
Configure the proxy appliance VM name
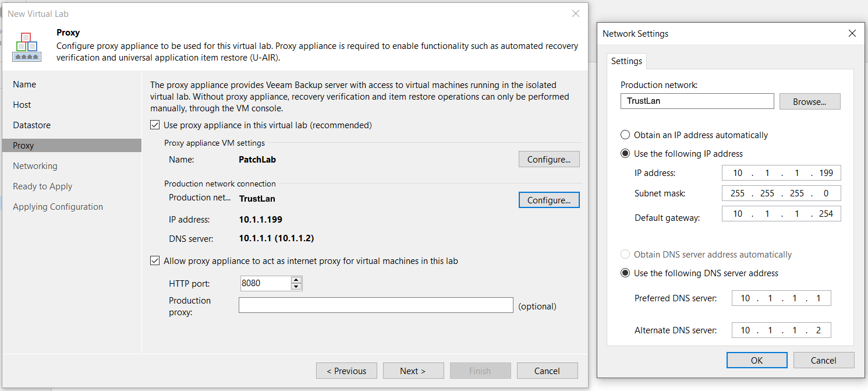[549, 159]
